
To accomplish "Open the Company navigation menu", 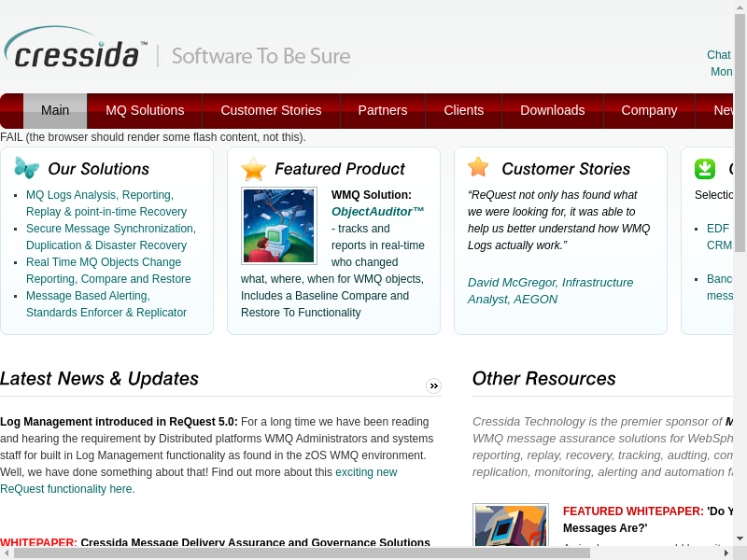I will coord(649,110).
